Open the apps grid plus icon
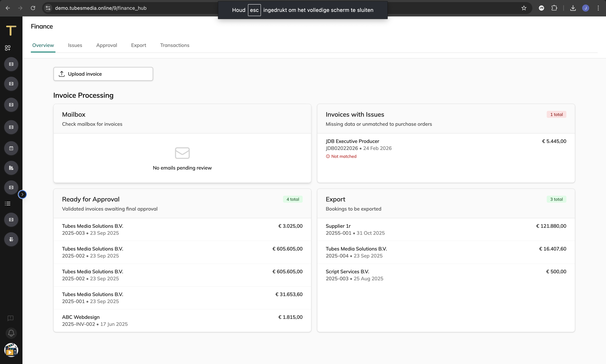Image resolution: width=606 pixels, height=364 pixels. pyautogui.click(x=8, y=48)
